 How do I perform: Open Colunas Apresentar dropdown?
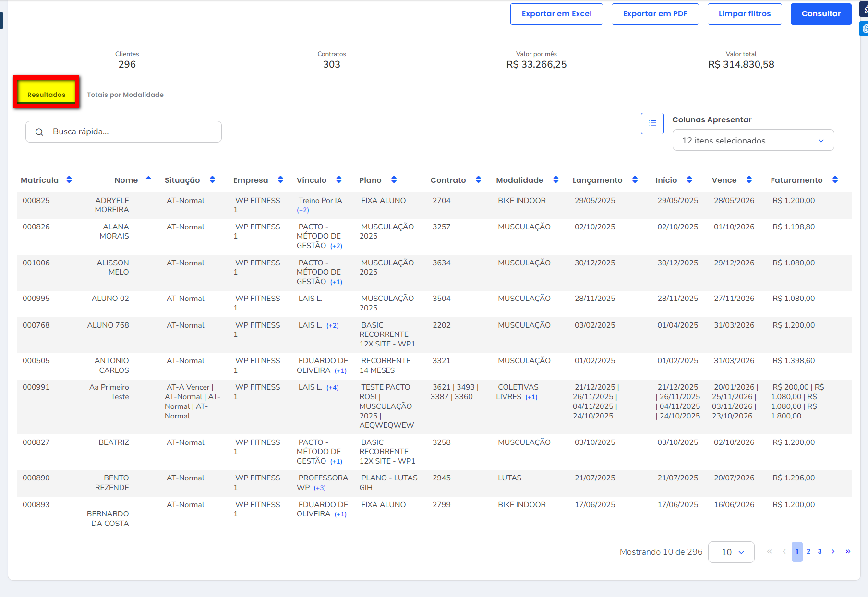(x=753, y=141)
